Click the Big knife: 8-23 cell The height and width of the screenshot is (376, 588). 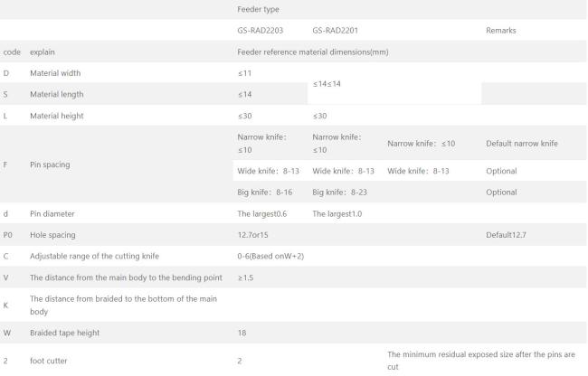340,193
